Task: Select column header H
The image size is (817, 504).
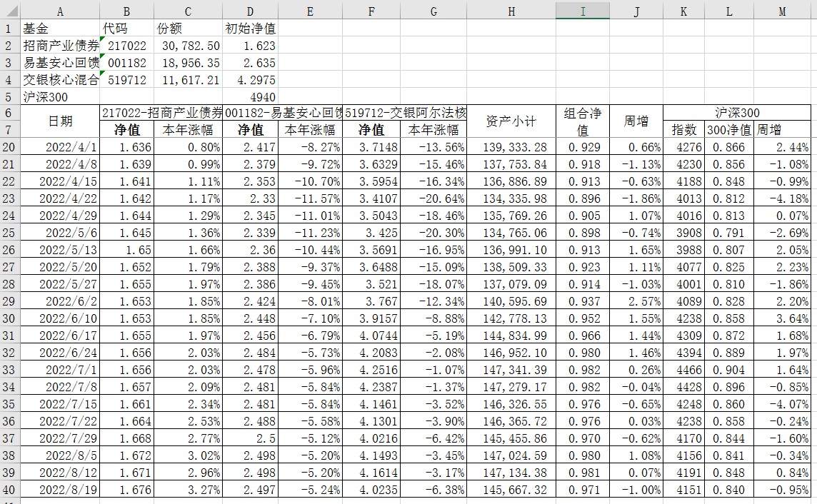Action: 511,11
